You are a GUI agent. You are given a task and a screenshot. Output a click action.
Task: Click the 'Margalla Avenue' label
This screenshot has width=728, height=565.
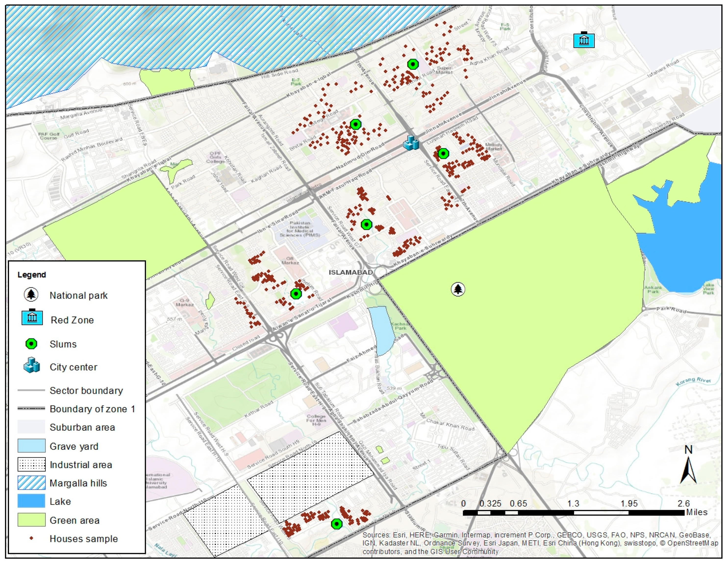point(81,114)
